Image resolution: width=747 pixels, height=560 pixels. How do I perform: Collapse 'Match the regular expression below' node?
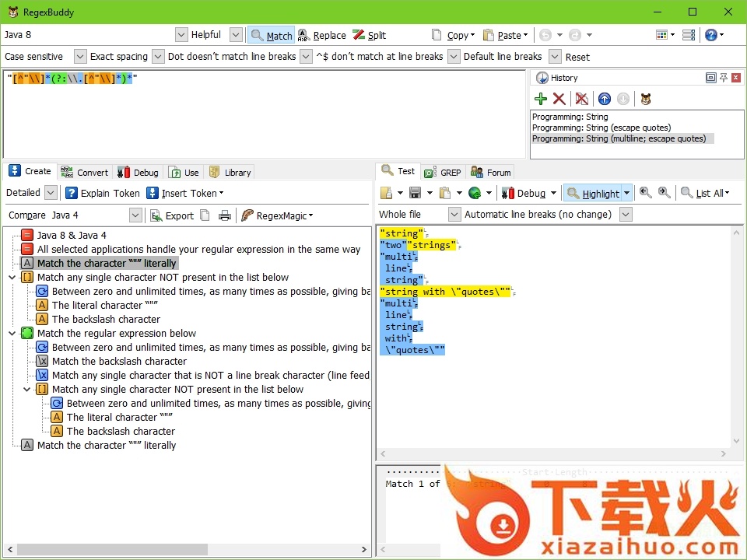click(x=12, y=334)
